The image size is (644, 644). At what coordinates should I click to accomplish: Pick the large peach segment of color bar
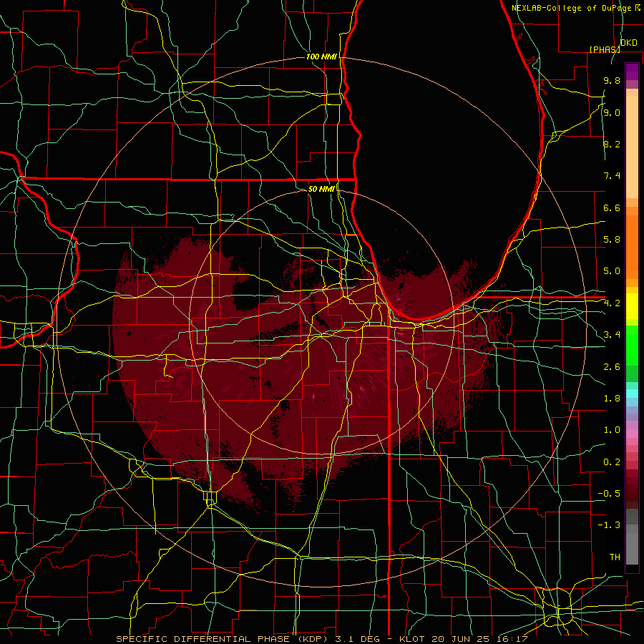[x=632, y=147]
